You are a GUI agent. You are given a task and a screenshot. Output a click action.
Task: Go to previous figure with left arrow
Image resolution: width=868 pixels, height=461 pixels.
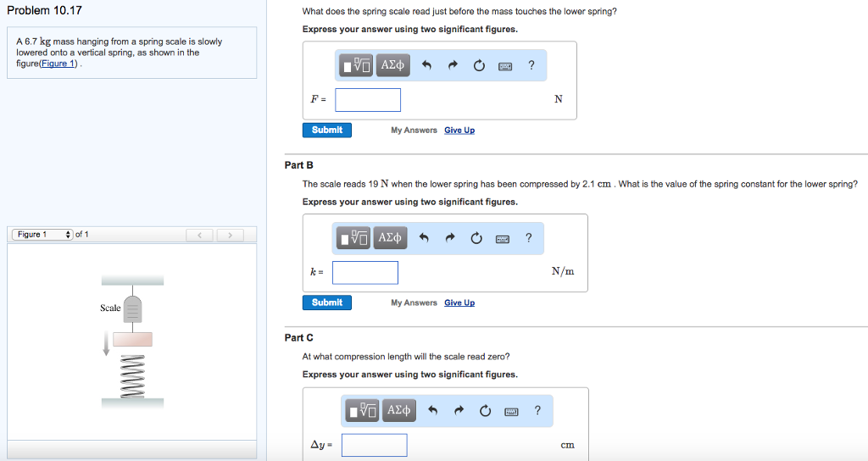(x=200, y=235)
